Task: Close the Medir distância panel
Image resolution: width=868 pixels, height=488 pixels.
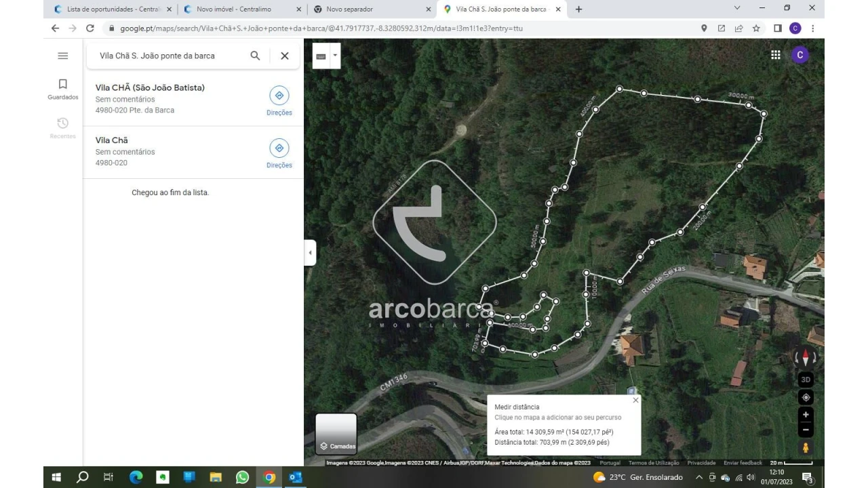Action: [635, 400]
